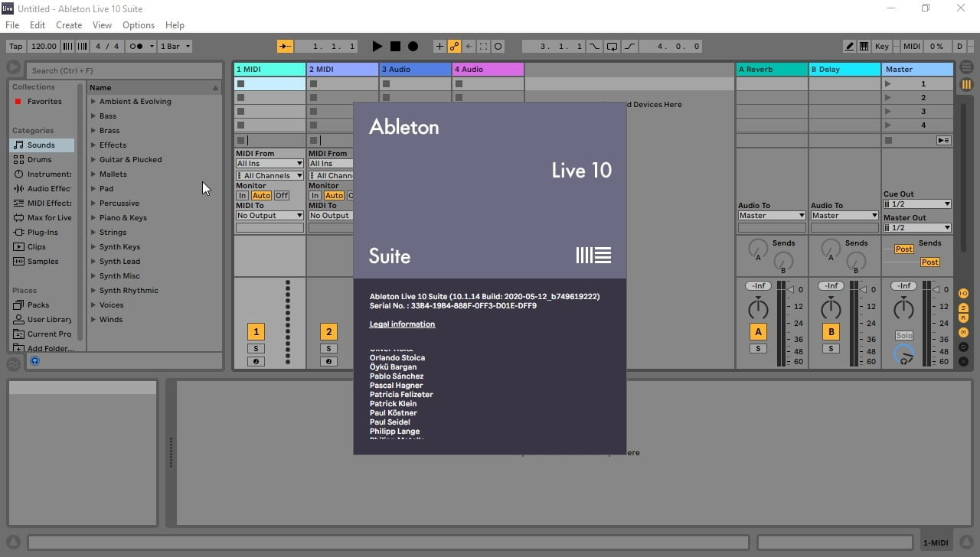Open Legal information link in splash

[402, 324]
